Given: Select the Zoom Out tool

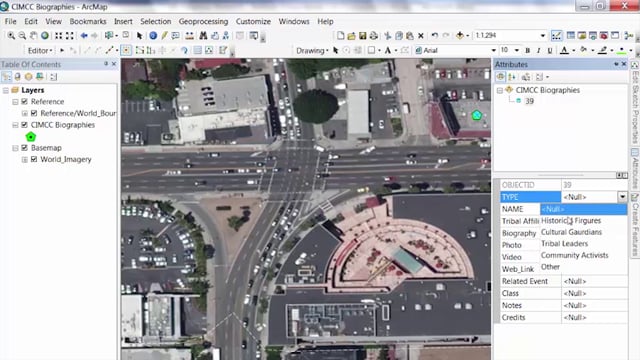Looking at the screenshot, I should click(x=22, y=36).
